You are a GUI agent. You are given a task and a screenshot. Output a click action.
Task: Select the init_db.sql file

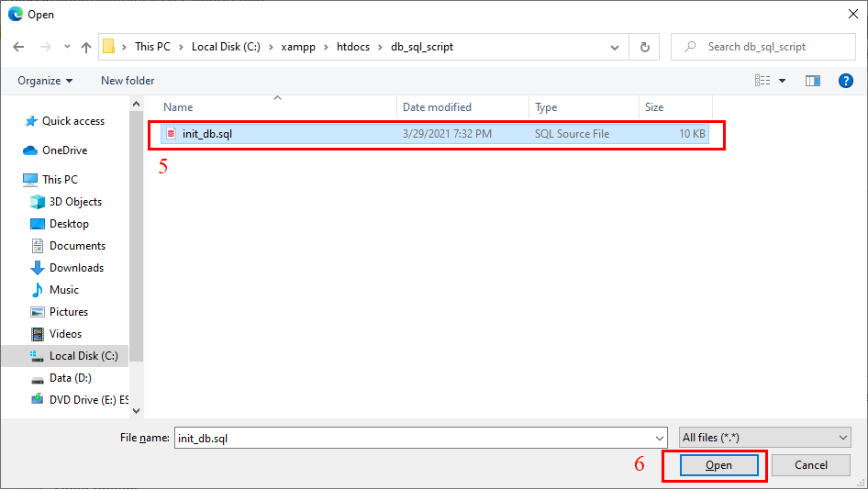click(x=435, y=134)
